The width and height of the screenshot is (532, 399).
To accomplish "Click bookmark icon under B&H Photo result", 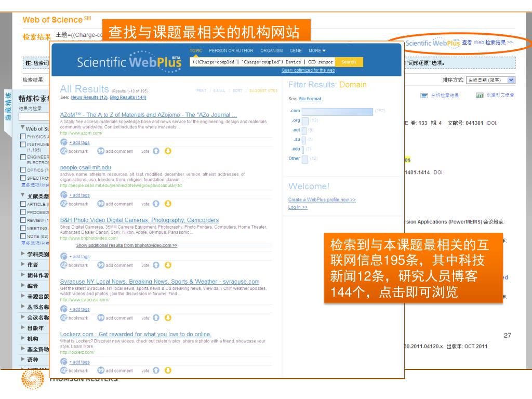I will [64, 265].
